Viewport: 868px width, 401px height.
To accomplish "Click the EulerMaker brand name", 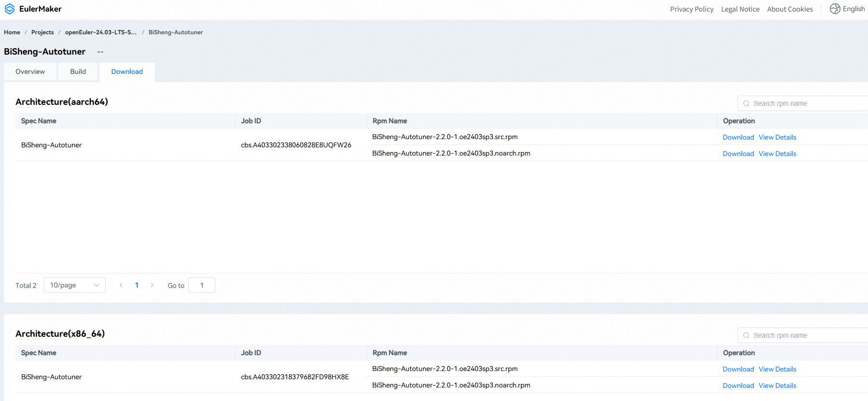I will 41,9.
